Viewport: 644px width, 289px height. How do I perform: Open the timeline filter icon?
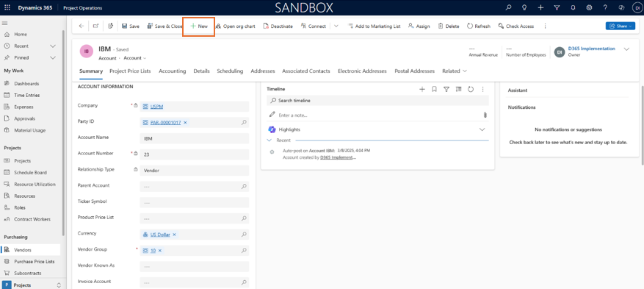click(446, 89)
